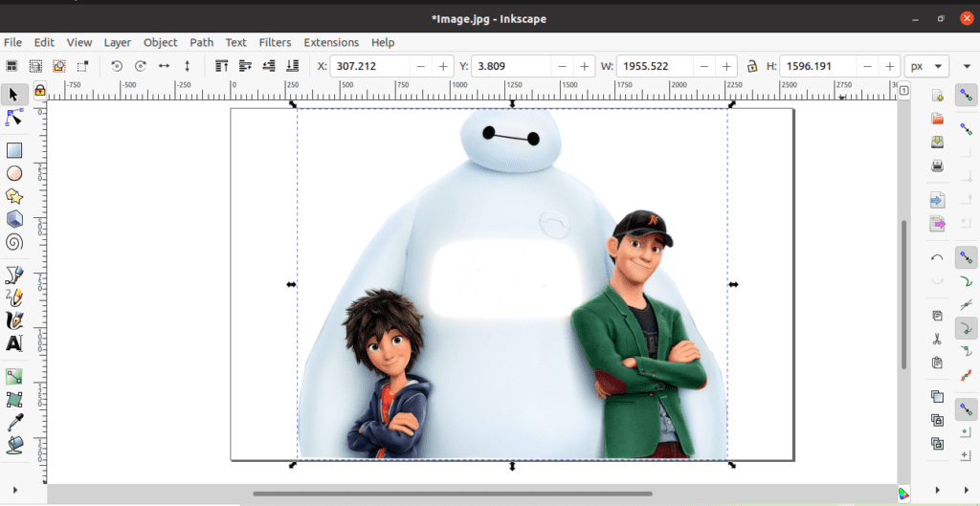The height and width of the screenshot is (506, 980).
Task: Open the Object menu
Action: 161,42
